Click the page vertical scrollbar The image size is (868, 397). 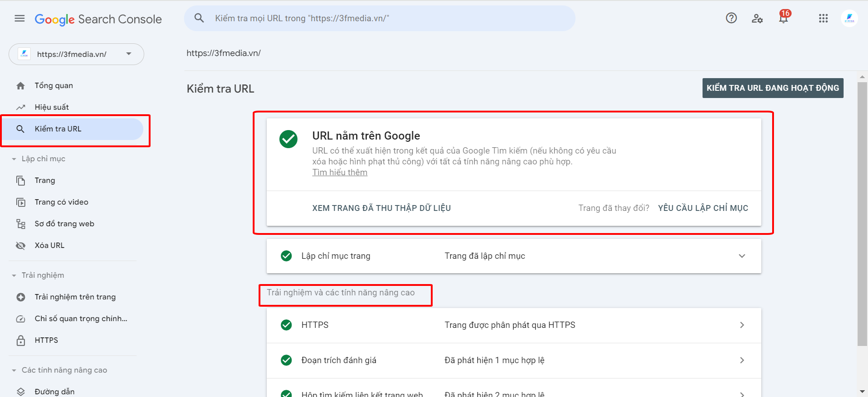[863, 214]
